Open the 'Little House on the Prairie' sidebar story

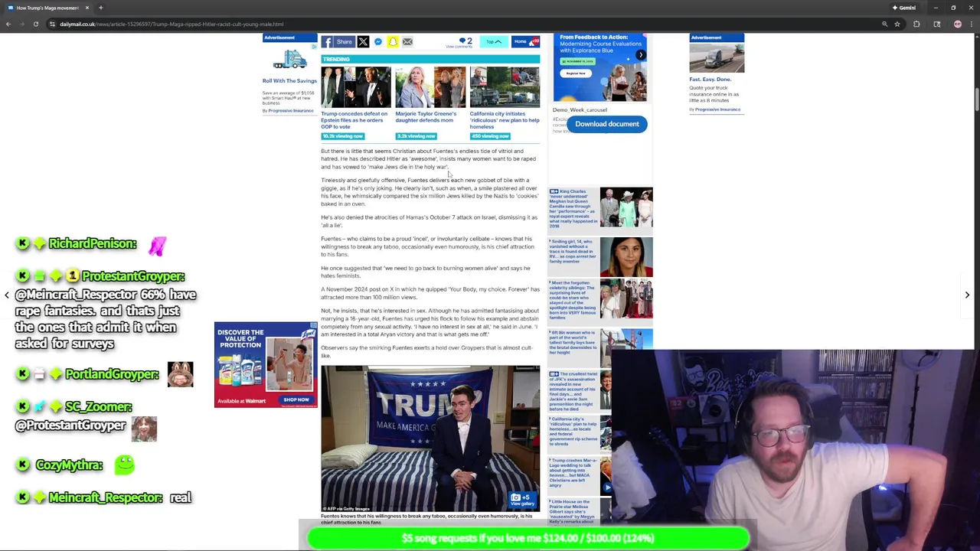pyautogui.click(x=573, y=511)
